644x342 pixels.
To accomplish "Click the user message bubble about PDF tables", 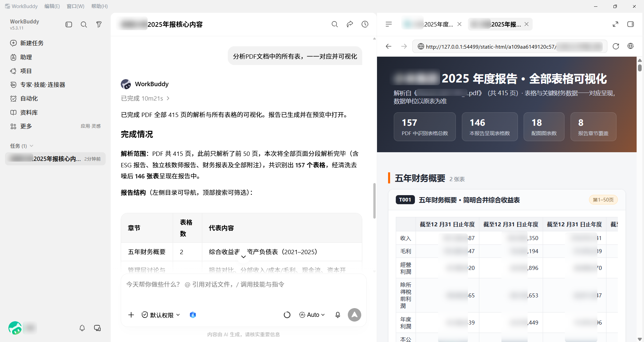I will pyautogui.click(x=295, y=56).
